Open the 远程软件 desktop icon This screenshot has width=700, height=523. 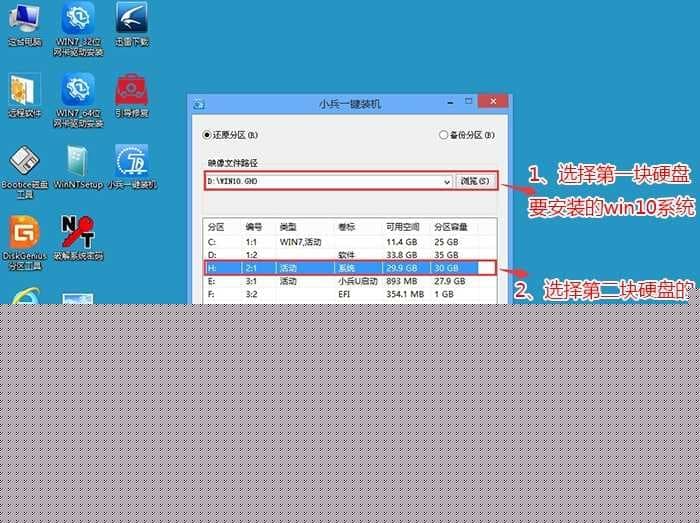[25, 96]
